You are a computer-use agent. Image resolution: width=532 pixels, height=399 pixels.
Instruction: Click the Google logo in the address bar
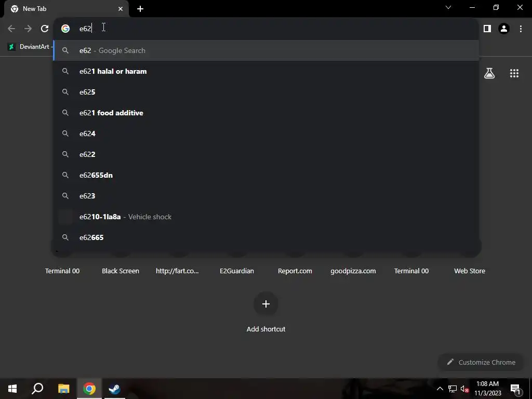pos(65,29)
